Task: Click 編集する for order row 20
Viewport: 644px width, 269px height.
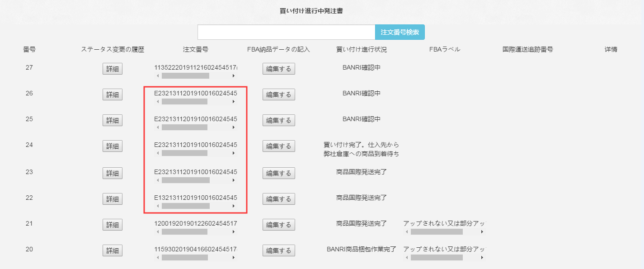Action: [x=278, y=250]
